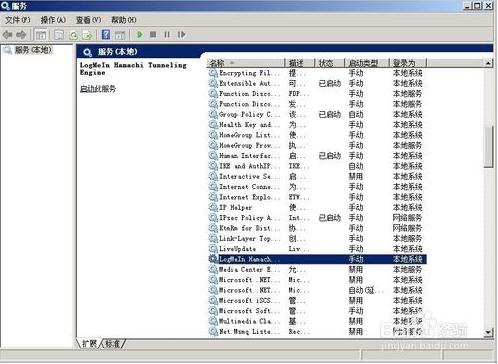Open the 操作(A) menu
The height and width of the screenshot is (364, 498).
[53, 20]
